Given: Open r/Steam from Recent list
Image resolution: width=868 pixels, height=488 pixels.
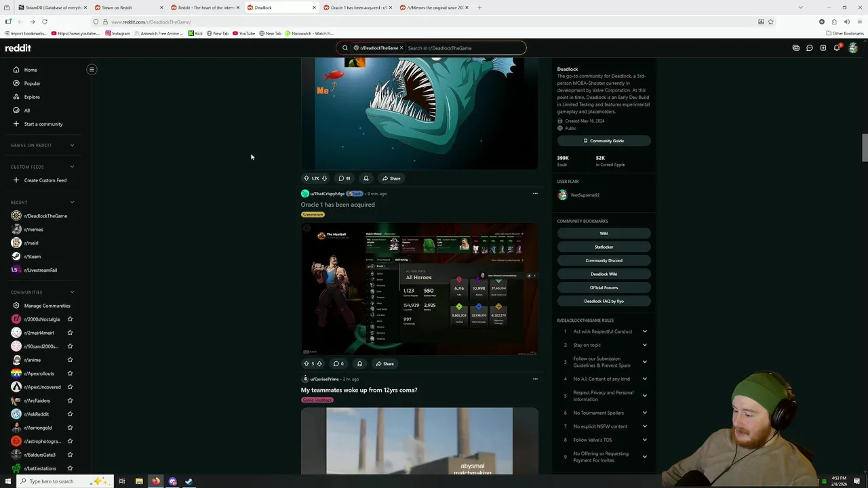Looking at the screenshot, I should 33,256.
